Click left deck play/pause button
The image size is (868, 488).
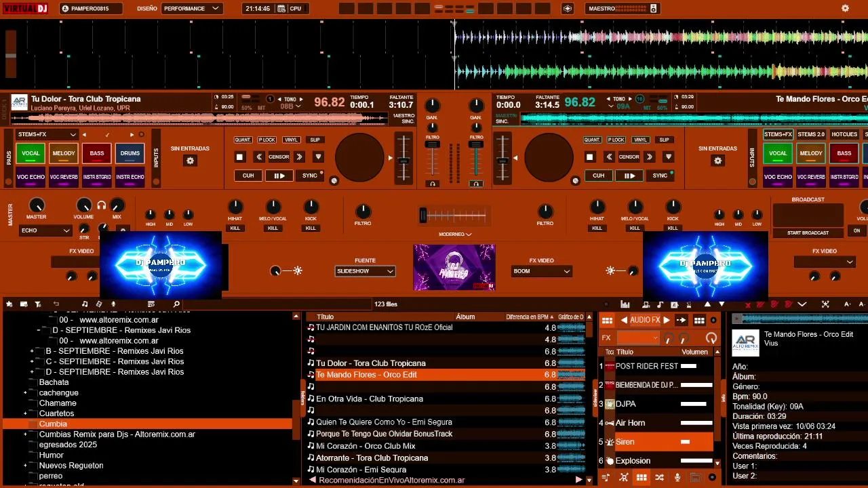279,176
